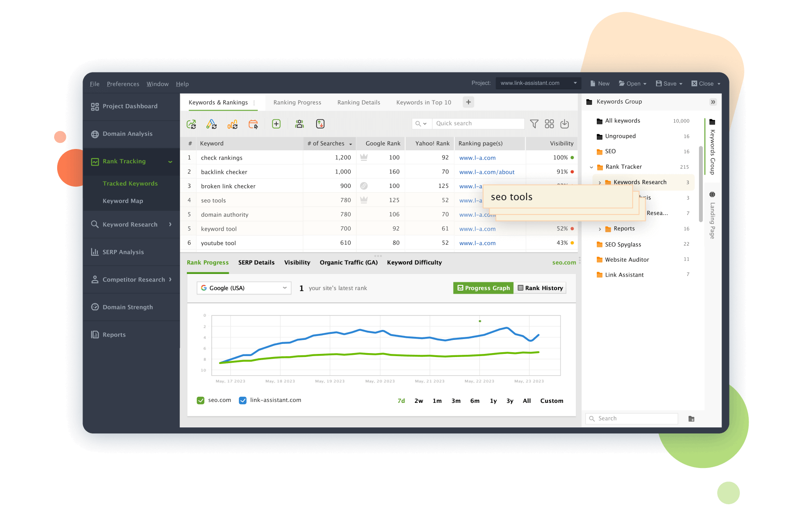Open Keyword Difficulty tab
The width and height of the screenshot is (812, 506).
point(414,263)
